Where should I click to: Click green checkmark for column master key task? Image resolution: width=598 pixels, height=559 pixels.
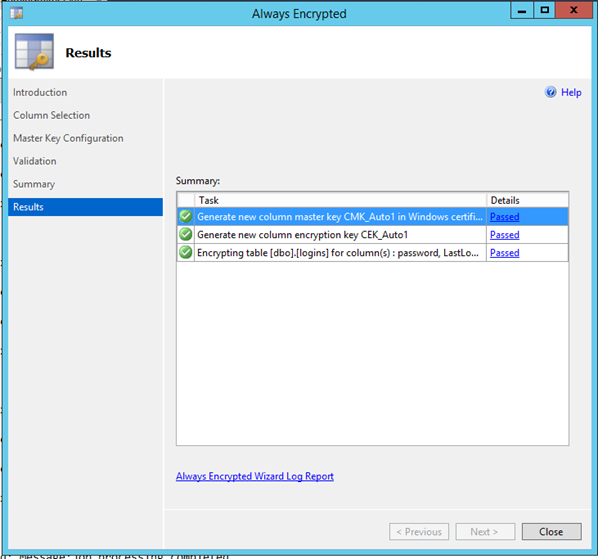186,217
